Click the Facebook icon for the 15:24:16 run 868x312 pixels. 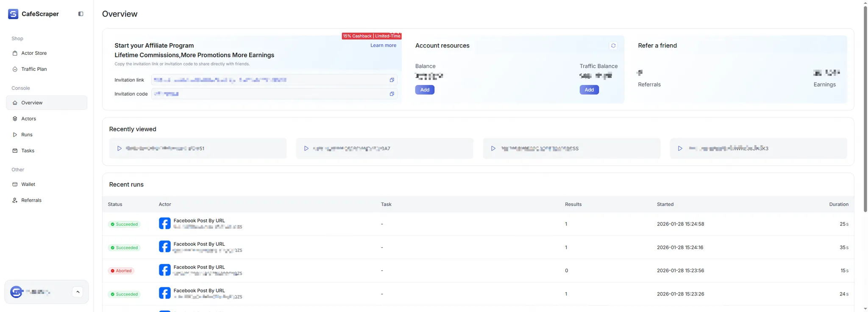165,247
